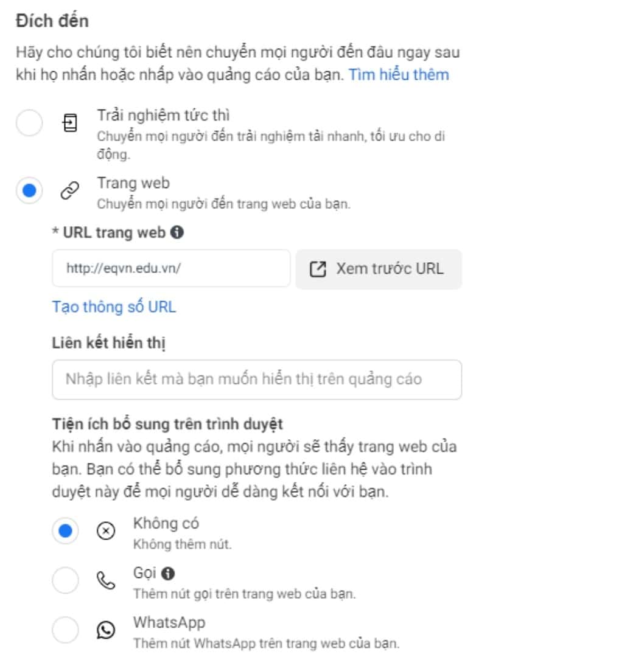The image size is (644, 657).
Task: Choose the Không có radio button
Action: point(66,532)
